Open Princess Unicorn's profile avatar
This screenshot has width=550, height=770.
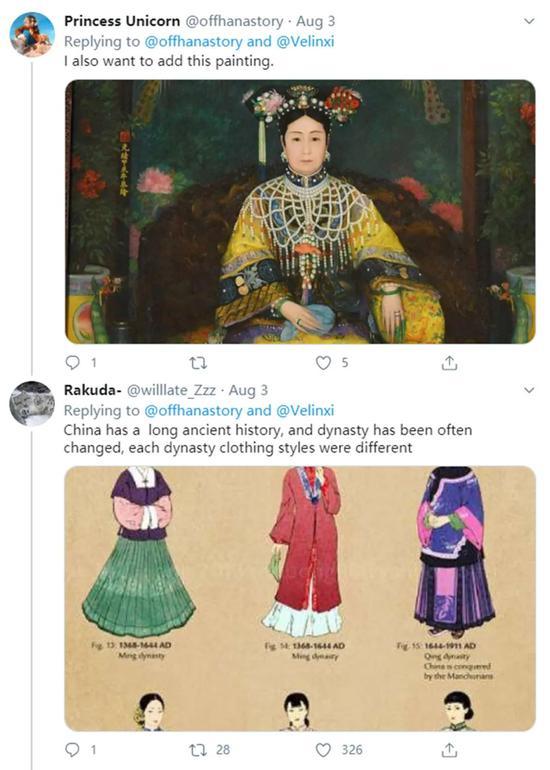(x=32, y=35)
